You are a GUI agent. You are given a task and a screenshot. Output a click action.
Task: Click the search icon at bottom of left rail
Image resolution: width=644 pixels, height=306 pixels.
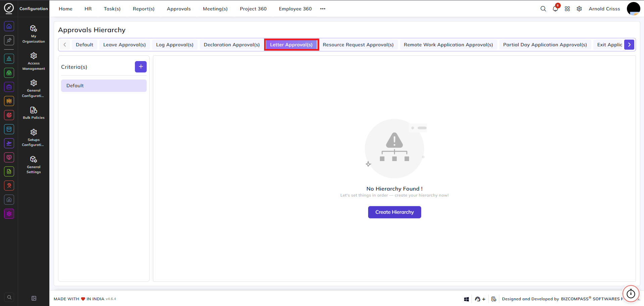[9, 297]
